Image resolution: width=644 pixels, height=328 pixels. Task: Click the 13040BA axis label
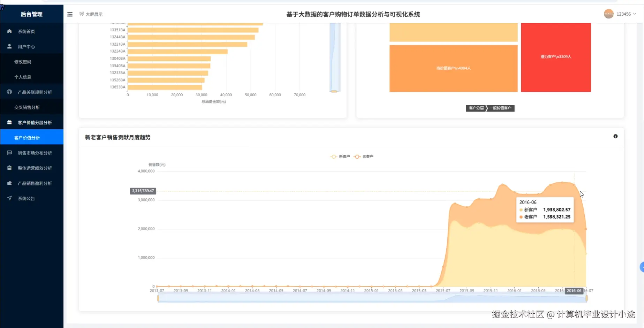[118, 59]
